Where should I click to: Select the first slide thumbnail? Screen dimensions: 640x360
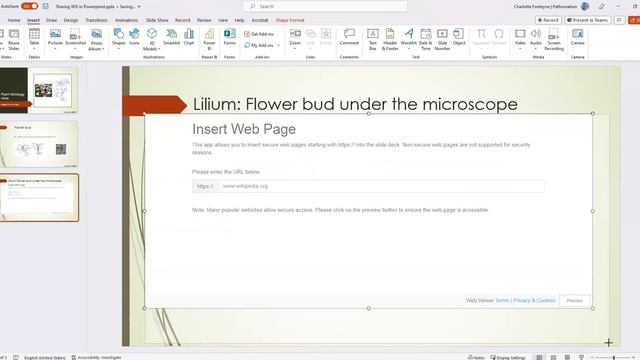(x=39, y=91)
